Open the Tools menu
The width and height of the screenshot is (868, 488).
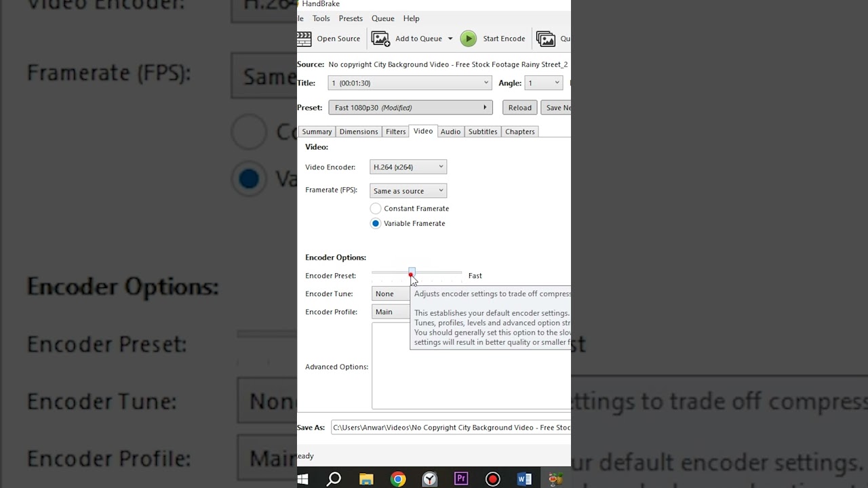click(321, 18)
